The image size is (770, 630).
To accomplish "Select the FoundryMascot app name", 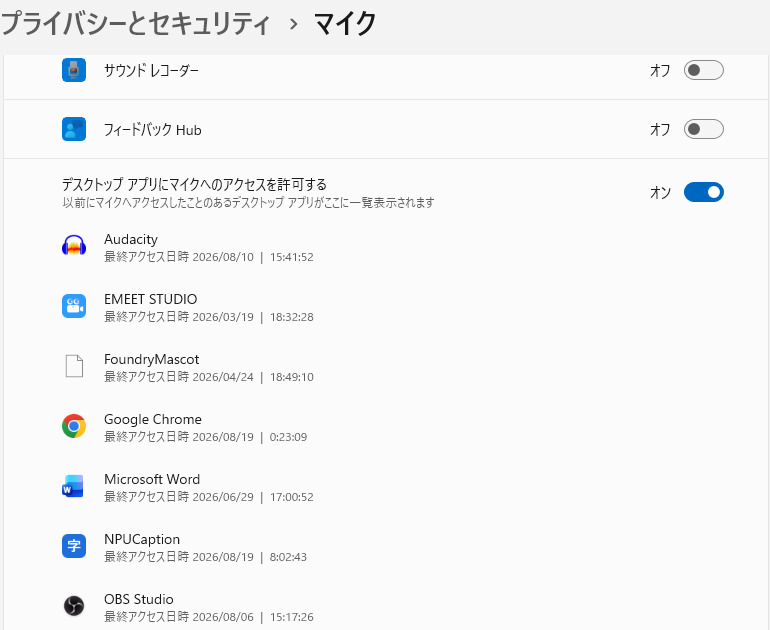I will (x=151, y=359).
